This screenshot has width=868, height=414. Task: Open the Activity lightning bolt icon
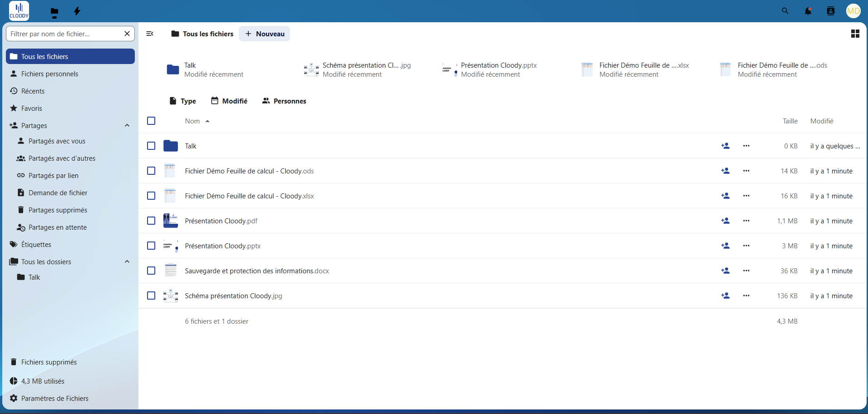click(x=77, y=11)
